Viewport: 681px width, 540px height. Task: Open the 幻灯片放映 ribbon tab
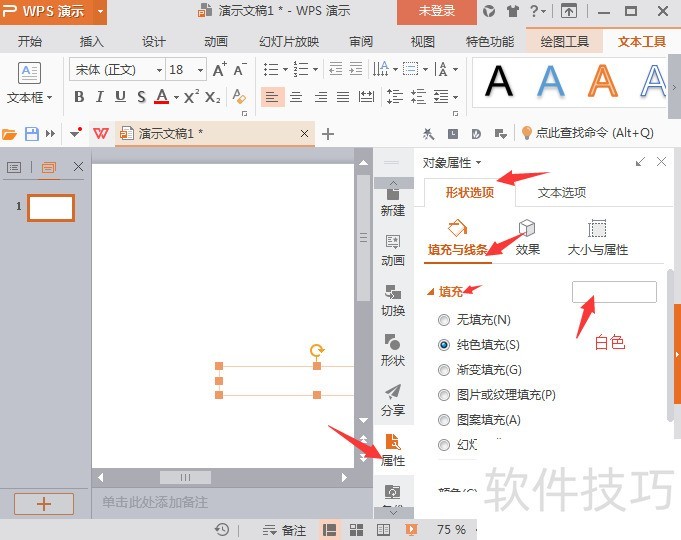[x=289, y=41]
